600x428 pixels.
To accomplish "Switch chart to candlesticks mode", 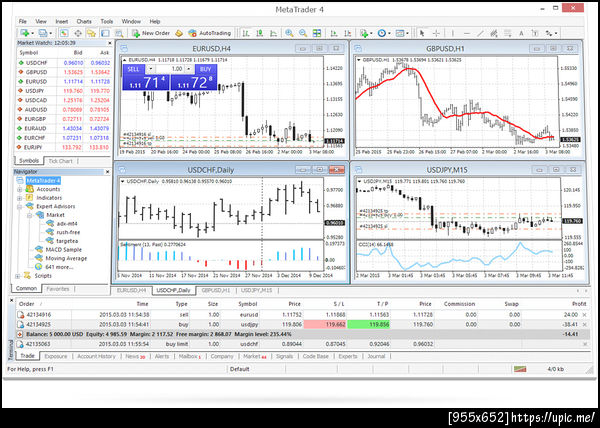I will (x=260, y=33).
